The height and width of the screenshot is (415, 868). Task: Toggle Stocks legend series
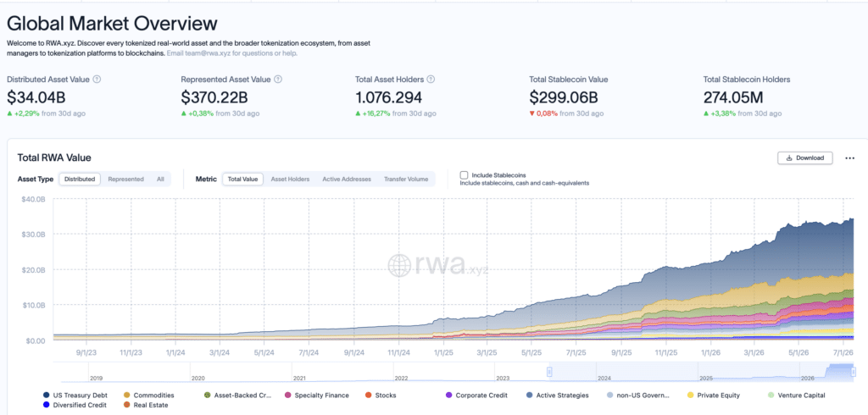pyautogui.click(x=381, y=395)
